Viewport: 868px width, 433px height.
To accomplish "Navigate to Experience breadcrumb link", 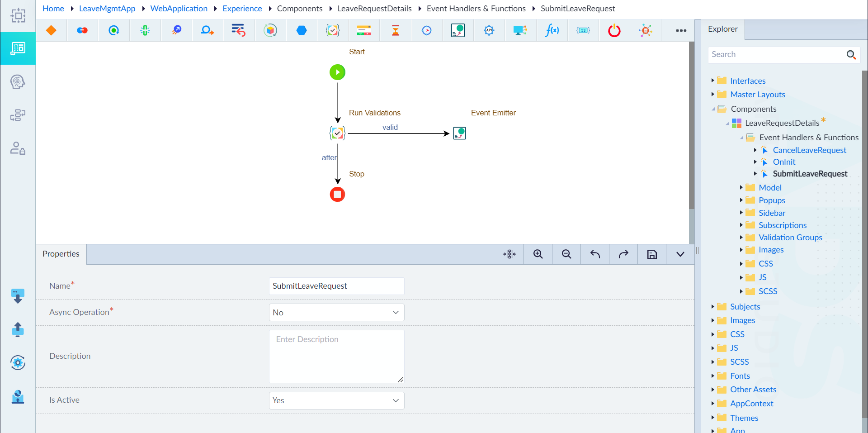I will 242,9.
